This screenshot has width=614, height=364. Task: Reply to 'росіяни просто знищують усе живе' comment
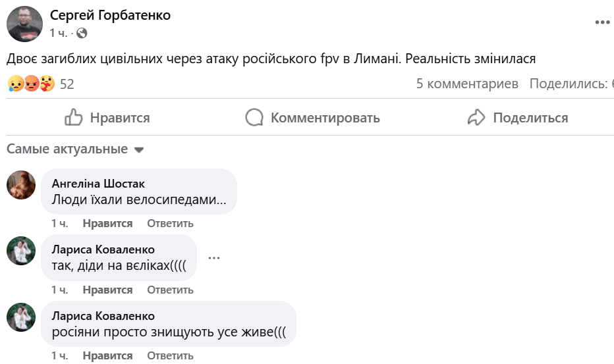(170, 355)
